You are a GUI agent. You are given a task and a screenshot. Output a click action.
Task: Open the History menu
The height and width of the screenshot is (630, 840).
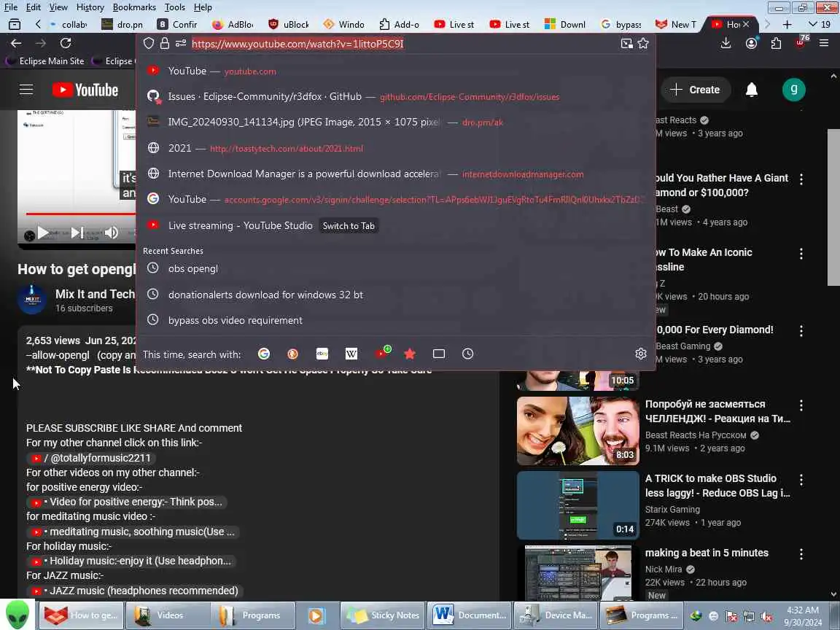[90, 7]
